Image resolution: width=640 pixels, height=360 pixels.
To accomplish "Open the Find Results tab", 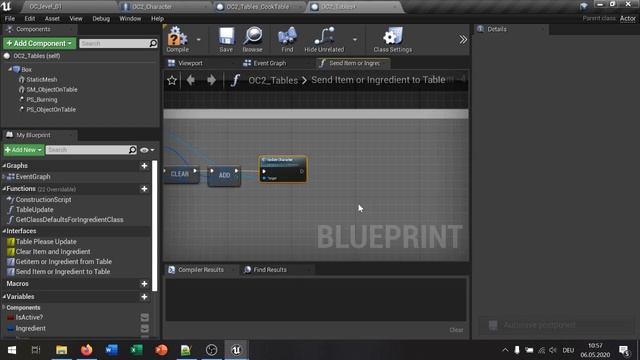I will [265, 270].
